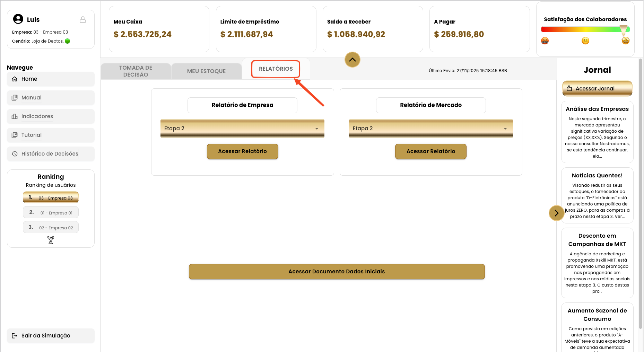Click the Sair da Simulação exit icon
The height and width of the screenshot is (352, 644).
(x=15, y=336)
